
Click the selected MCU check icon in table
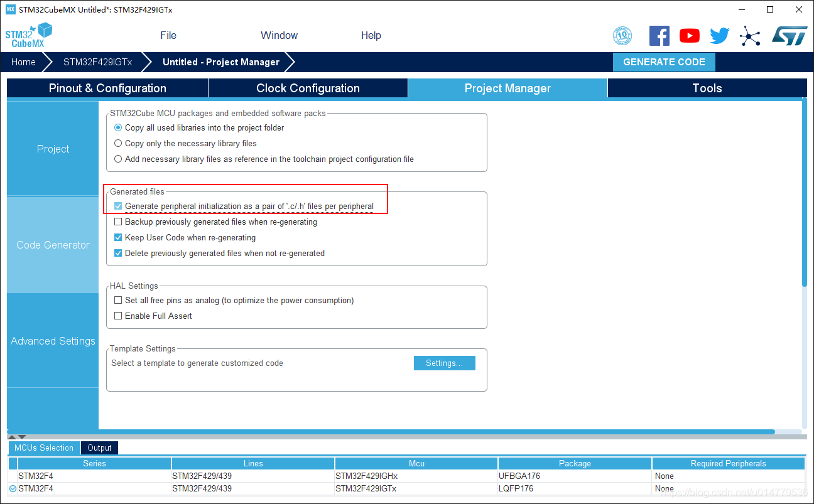point(13,488)
